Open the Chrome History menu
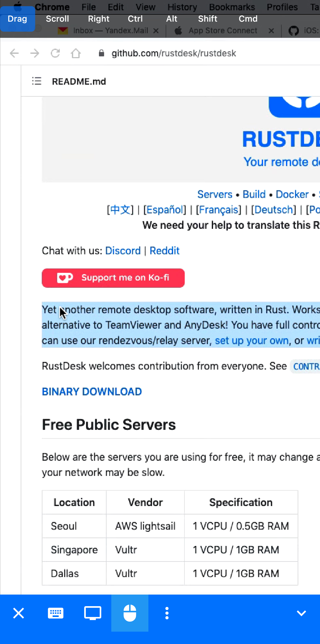 pos(182,7)
